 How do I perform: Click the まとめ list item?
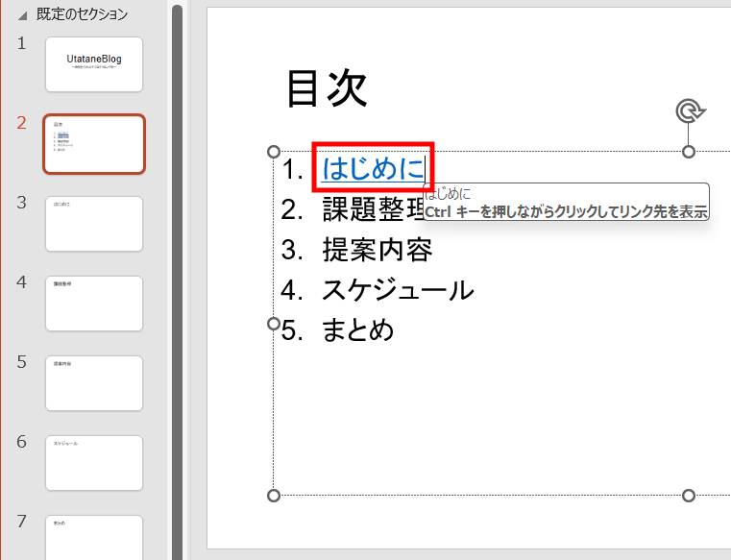[357, 330]
